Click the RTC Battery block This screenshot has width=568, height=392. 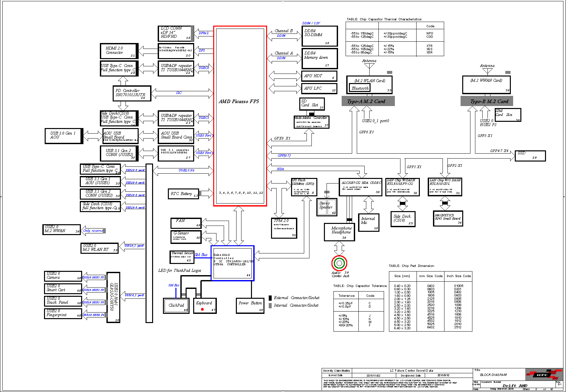click(x=184, y=194)
